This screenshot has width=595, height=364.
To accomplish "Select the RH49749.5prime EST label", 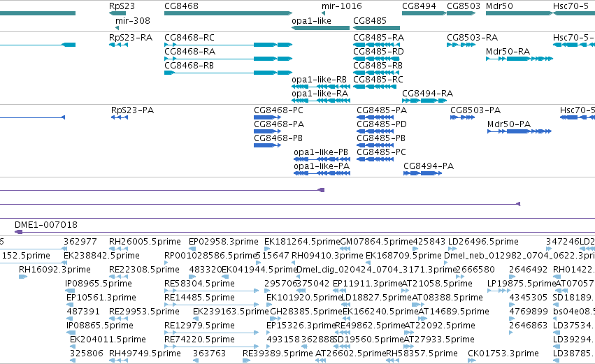I will pos(145,354).
